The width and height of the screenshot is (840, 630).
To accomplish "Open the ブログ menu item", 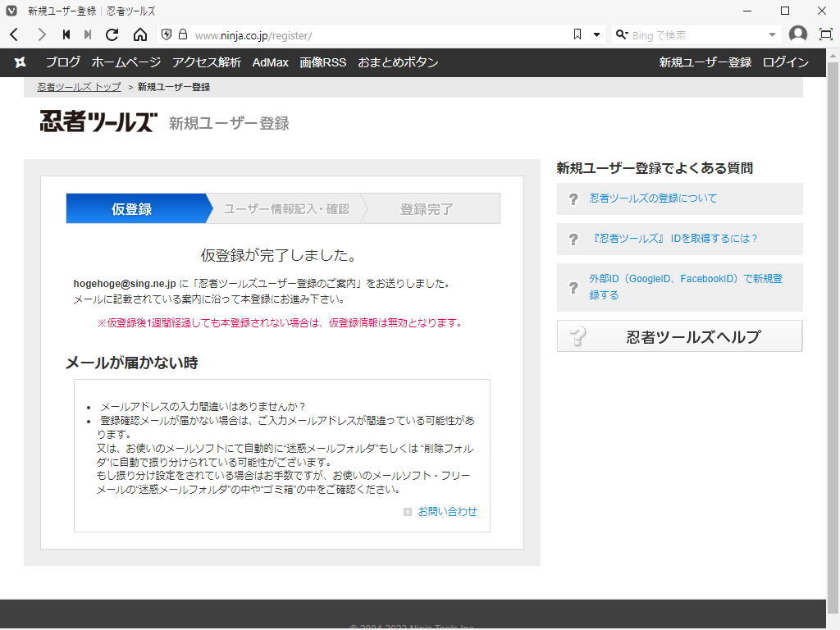I will [x=62, y=62].
